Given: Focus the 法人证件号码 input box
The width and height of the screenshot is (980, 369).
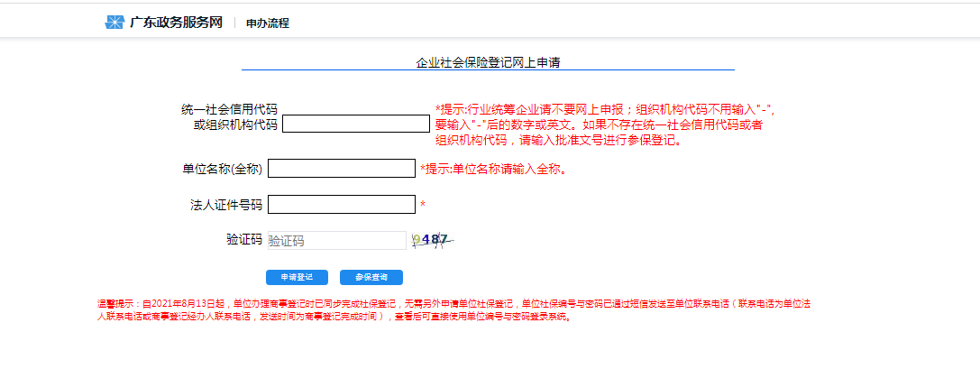Looking at the screenshot, I should tap(341, 205).
